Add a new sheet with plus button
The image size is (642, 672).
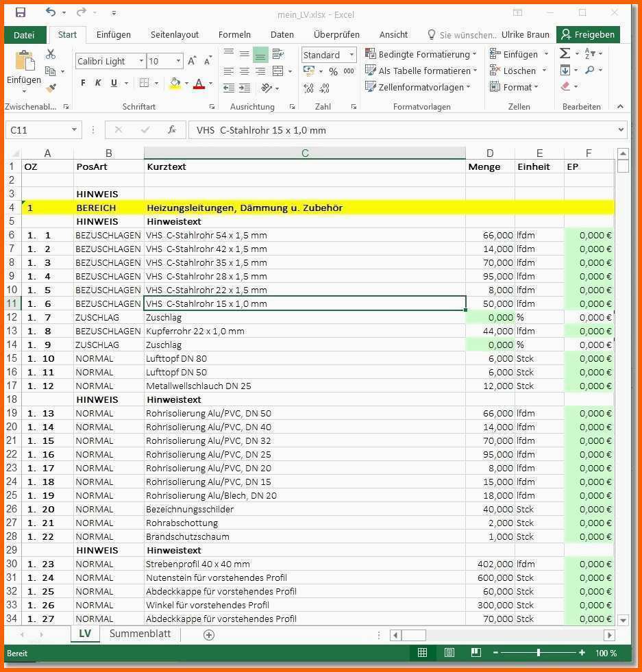209,635
